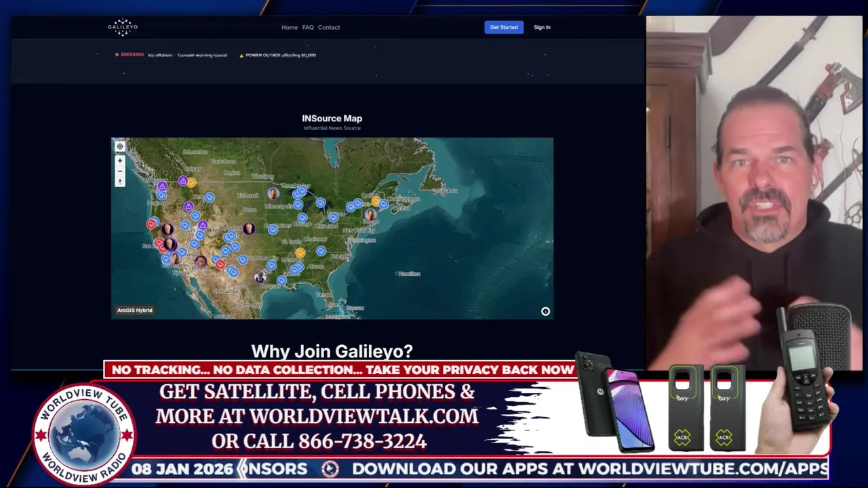Screen dimensions: 868x488
Task: Click the ArcGIS Hybrid basemap badge
Action: [135, 310]
